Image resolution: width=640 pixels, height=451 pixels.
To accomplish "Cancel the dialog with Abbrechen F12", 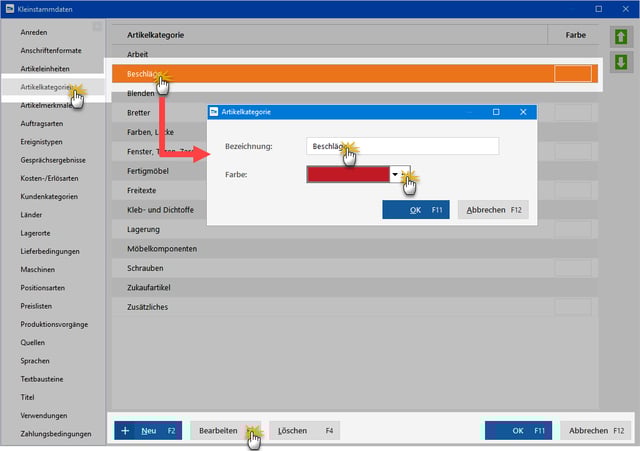I will click(492, 210).
